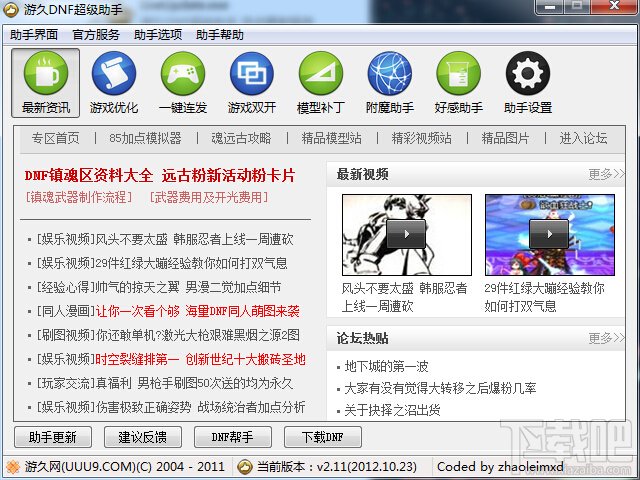
Task: Open the 模型补丁 triangle icon
Action: [x=321, y=83]
